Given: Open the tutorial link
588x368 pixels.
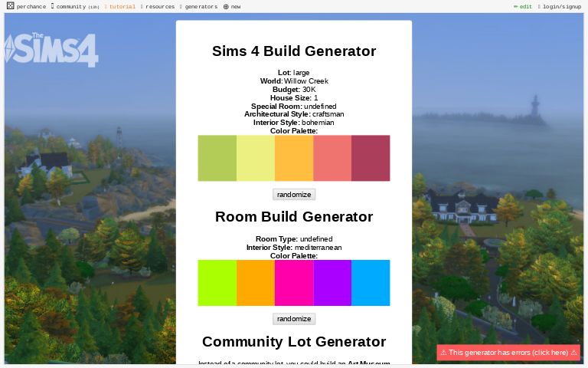Looking at the screenshot, I should [x=120, y=7].
